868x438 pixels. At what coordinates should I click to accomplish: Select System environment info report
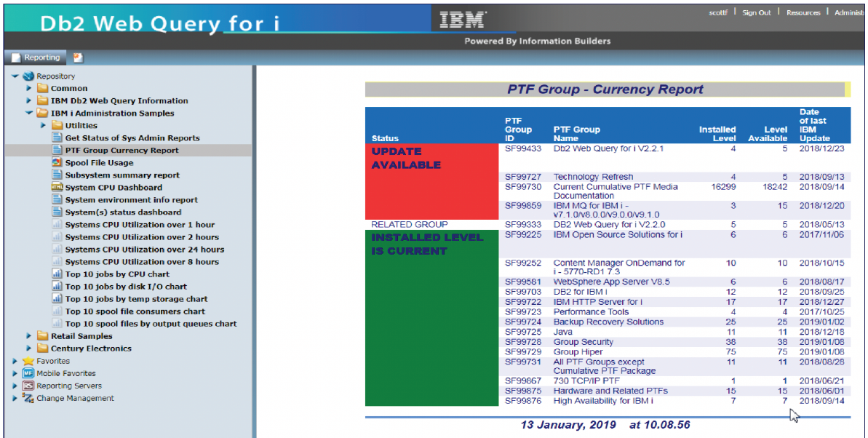point(131,200)
